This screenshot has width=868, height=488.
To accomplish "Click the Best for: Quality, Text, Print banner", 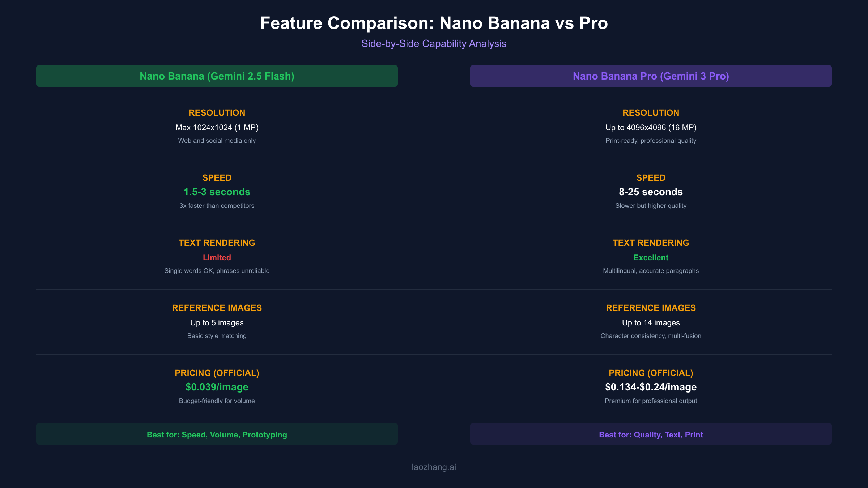I will pos(651,435).
